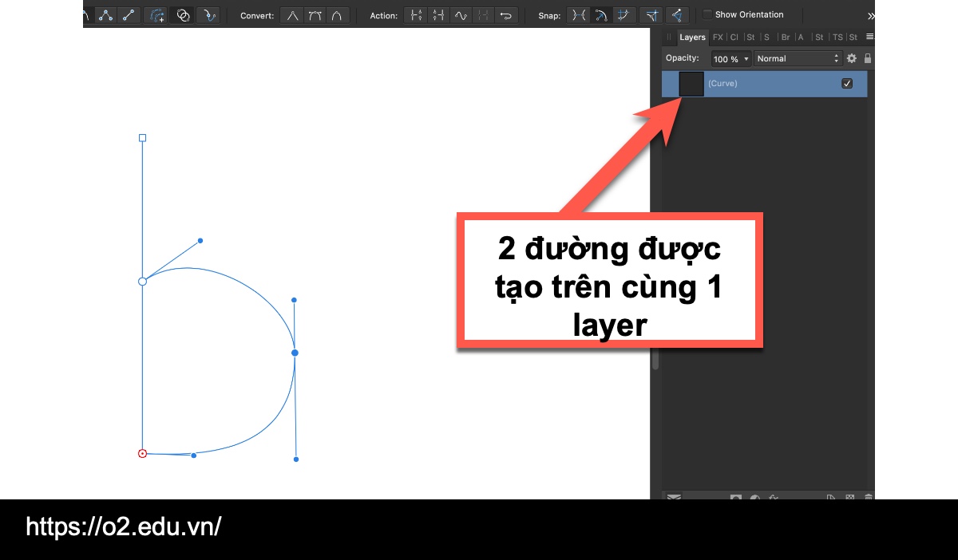
Task: Click the Join Curves action icon
Action: (x=483, y=15)
